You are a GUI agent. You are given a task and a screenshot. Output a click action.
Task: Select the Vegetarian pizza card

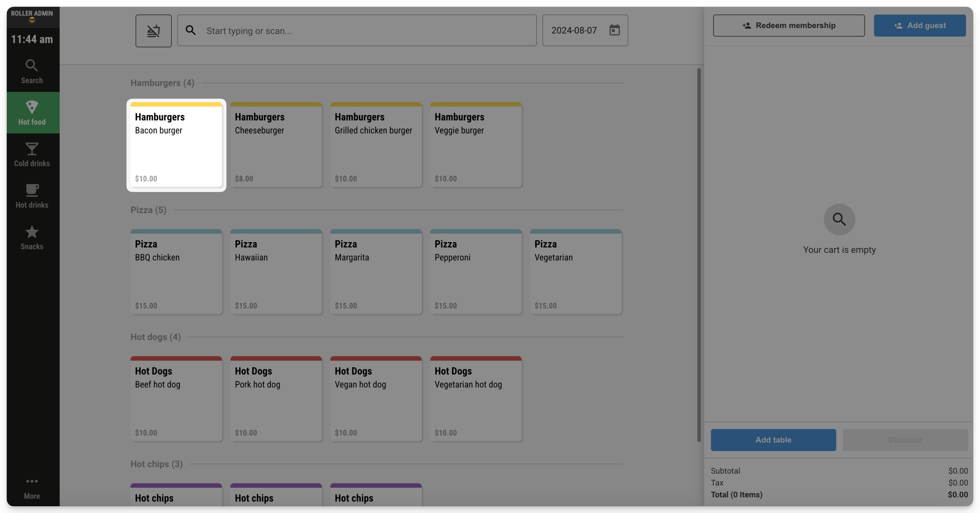pos(576,272)
